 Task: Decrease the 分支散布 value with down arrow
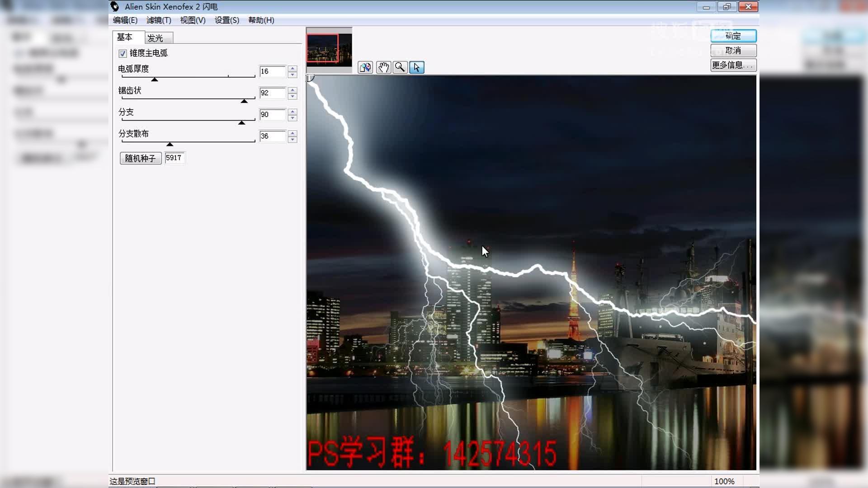[292, 140]
